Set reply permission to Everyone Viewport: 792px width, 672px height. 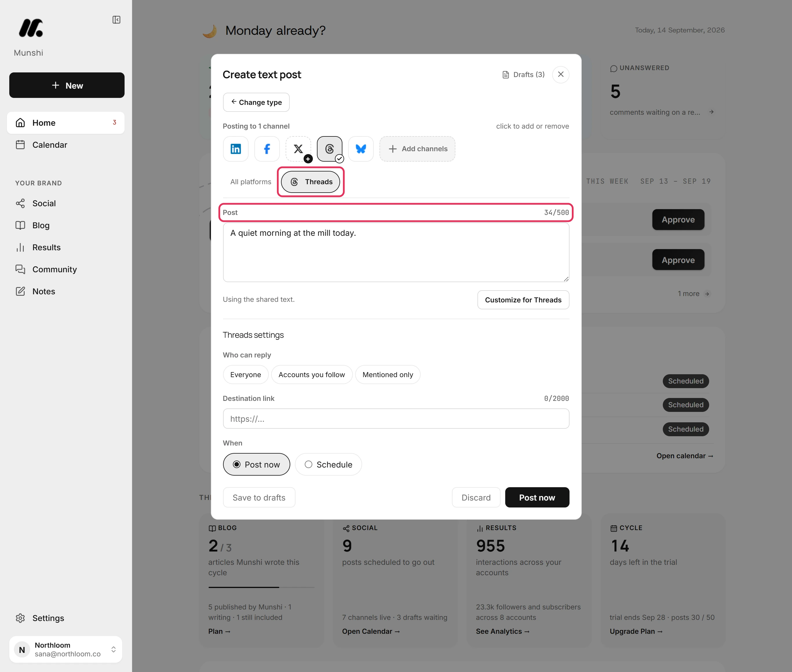tap(246, 375)
